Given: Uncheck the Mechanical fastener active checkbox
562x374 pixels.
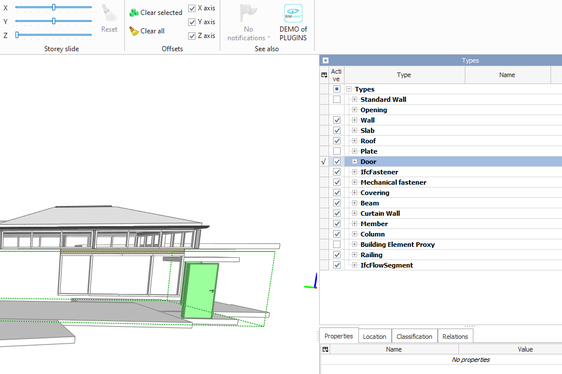Looking at the screenshot, I should [x=337, y=183].
